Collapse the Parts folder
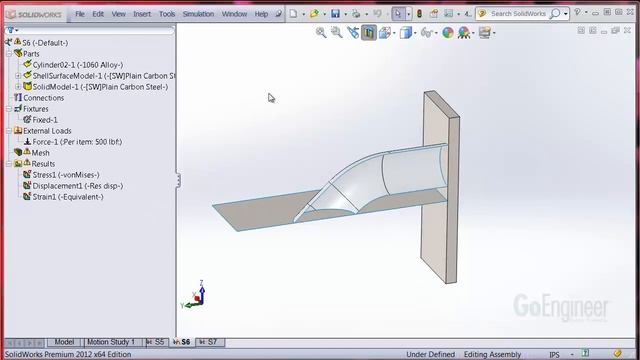 pos(9,54)
